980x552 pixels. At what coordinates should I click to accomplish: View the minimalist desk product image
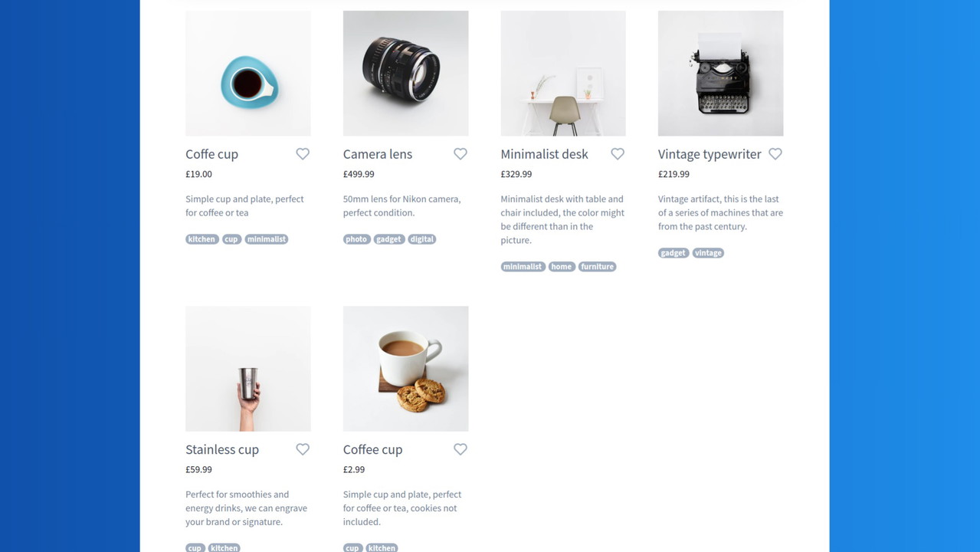click(563, 74)
